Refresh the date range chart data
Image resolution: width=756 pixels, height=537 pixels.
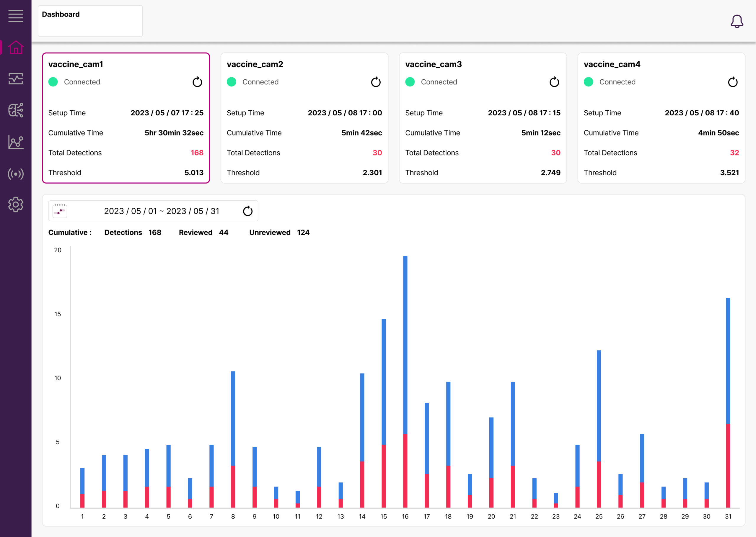pyautogui.click(x=247, y=211)
